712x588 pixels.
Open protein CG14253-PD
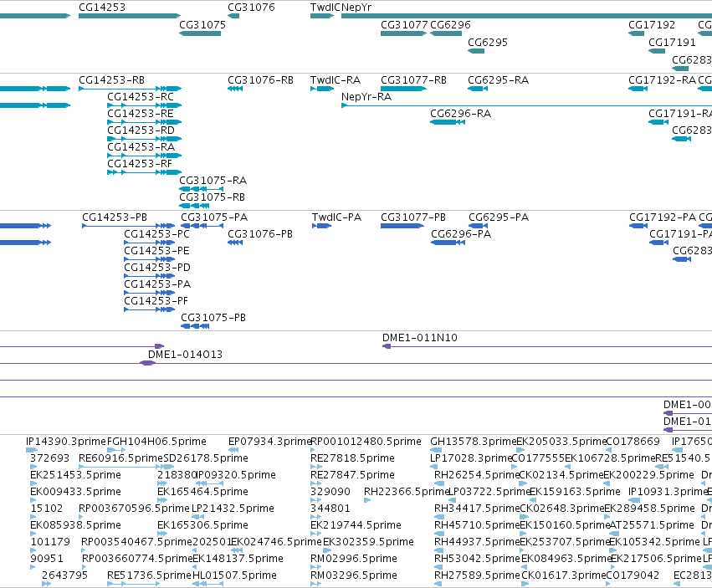coord(157,268)
